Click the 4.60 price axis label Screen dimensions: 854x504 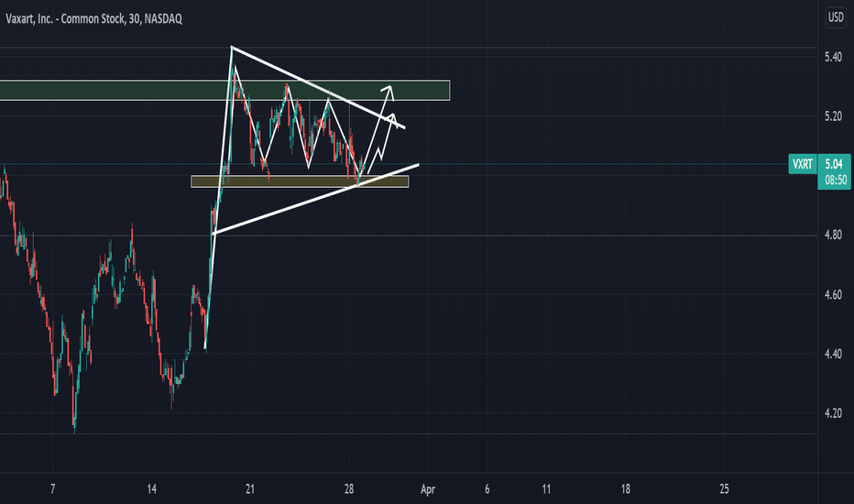833,295
